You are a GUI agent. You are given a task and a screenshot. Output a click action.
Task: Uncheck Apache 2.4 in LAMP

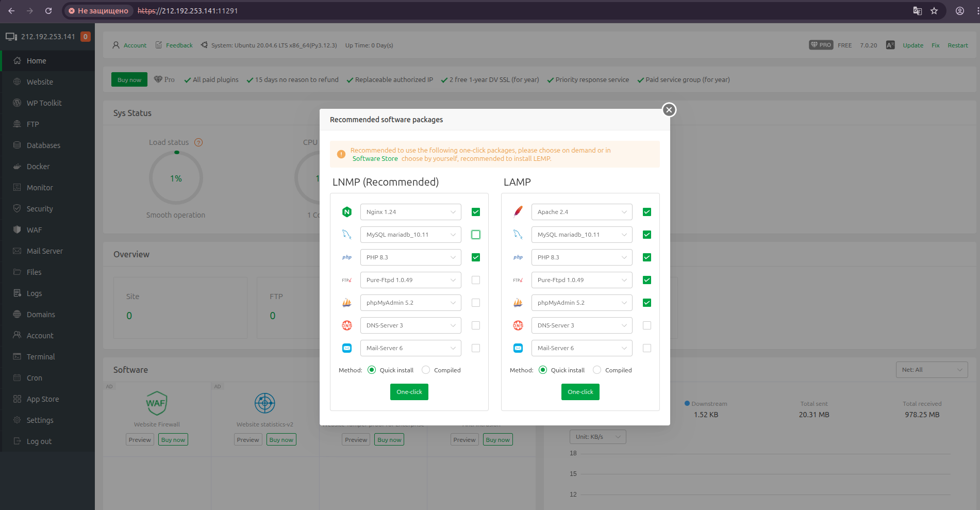(x=647, y=212)
